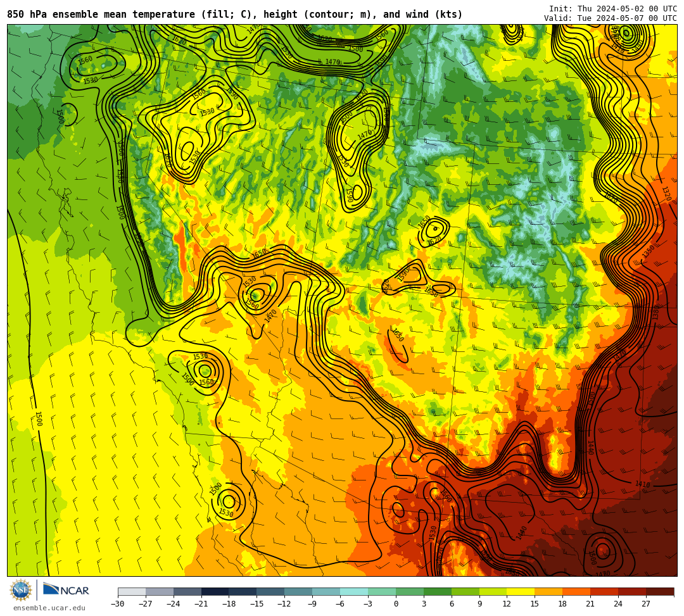Pick the colorbar segment between −15 and −12
Screen dimensions: 684x616
click(271, 591)
